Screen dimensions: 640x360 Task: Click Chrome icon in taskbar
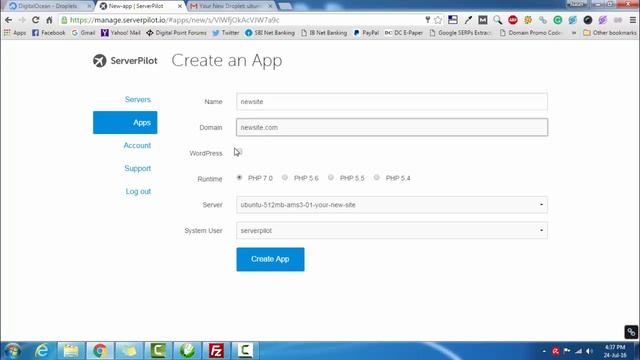click(100, 351)
